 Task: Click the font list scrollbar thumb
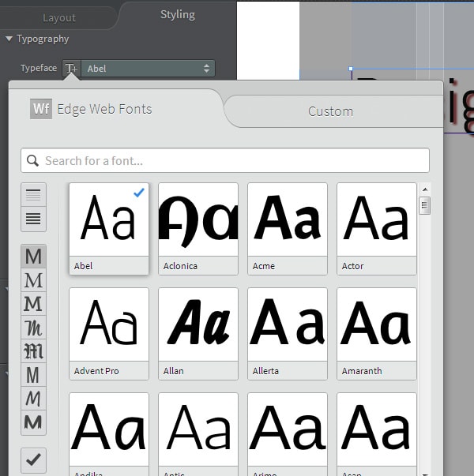(424, 205)
